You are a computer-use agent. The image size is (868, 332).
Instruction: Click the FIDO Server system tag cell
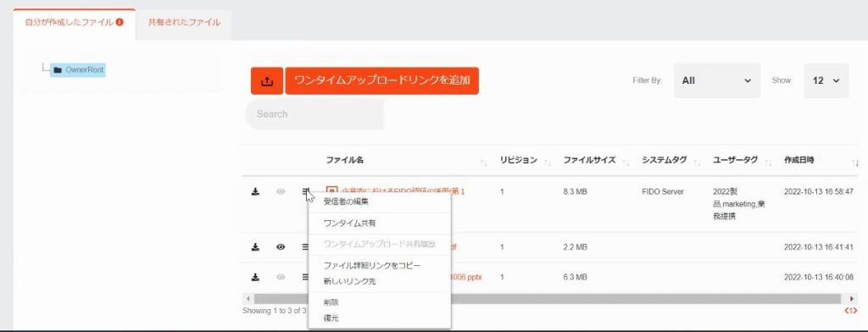[663, 191]
